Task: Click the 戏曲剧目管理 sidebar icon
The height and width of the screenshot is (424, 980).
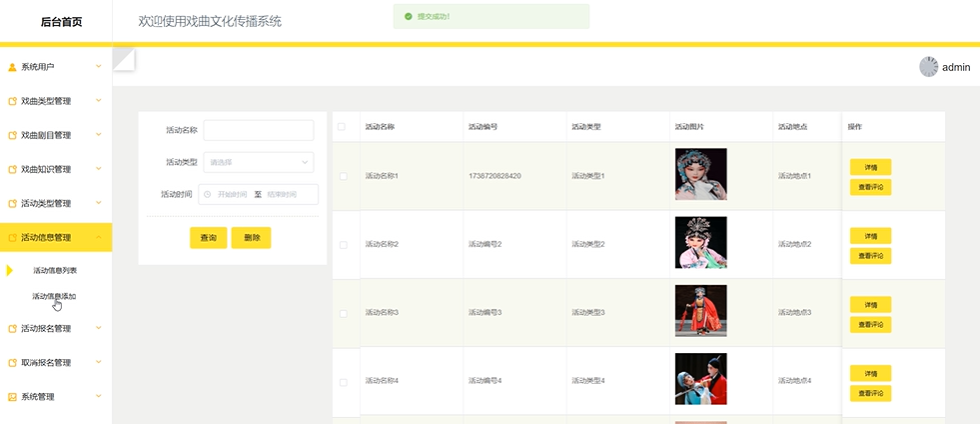Action: [x=12, y=135]
